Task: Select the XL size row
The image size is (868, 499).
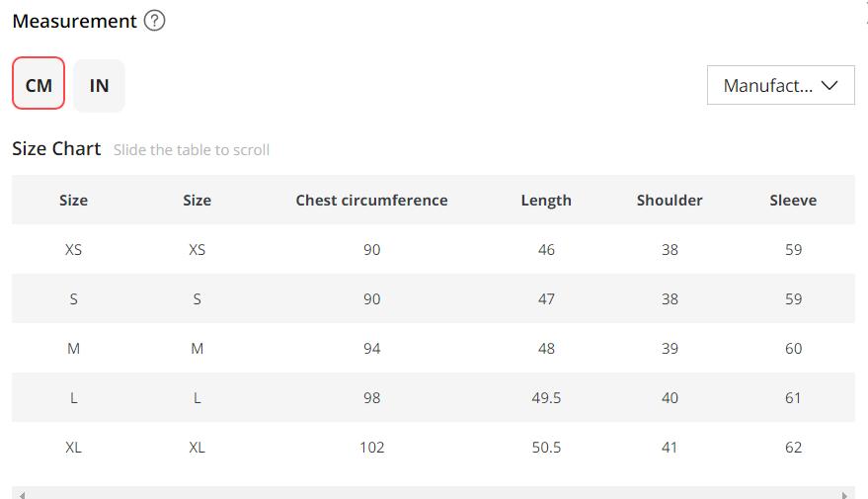Action: point(73,448)
